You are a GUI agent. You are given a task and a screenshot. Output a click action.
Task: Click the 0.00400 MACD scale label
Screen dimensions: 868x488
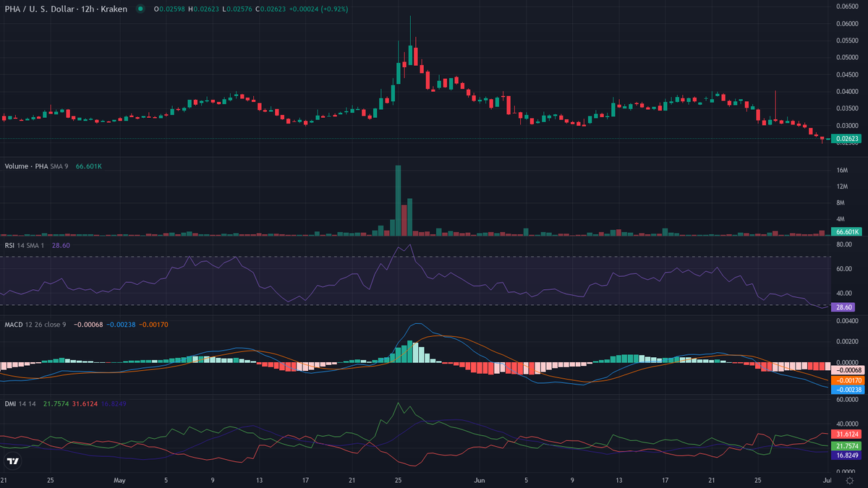coord(847,320)
